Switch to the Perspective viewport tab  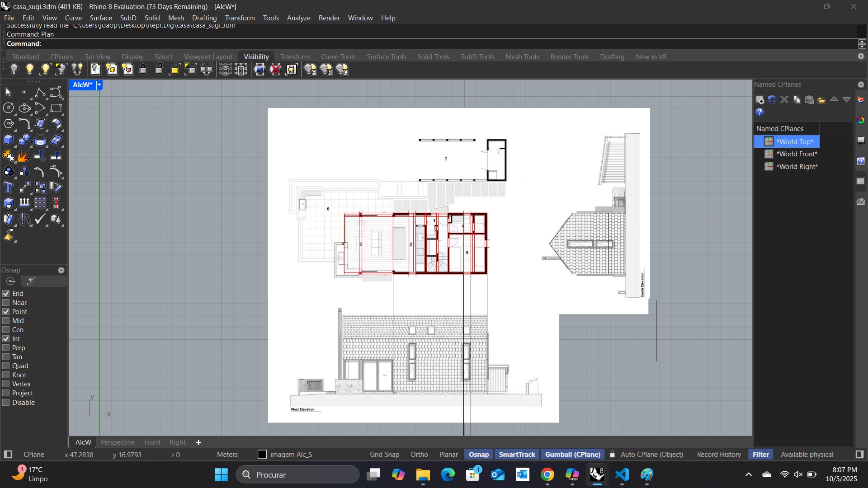pyautogui.click(x=118, y=442)
